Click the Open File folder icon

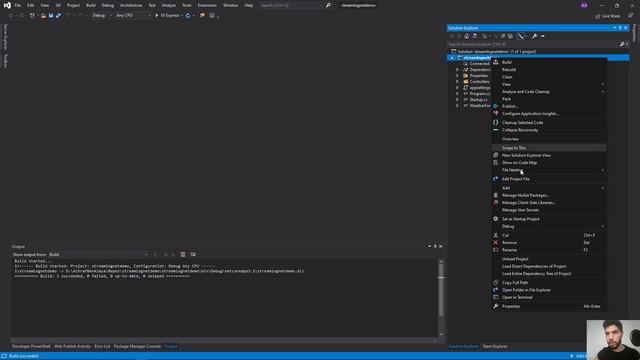43,16
